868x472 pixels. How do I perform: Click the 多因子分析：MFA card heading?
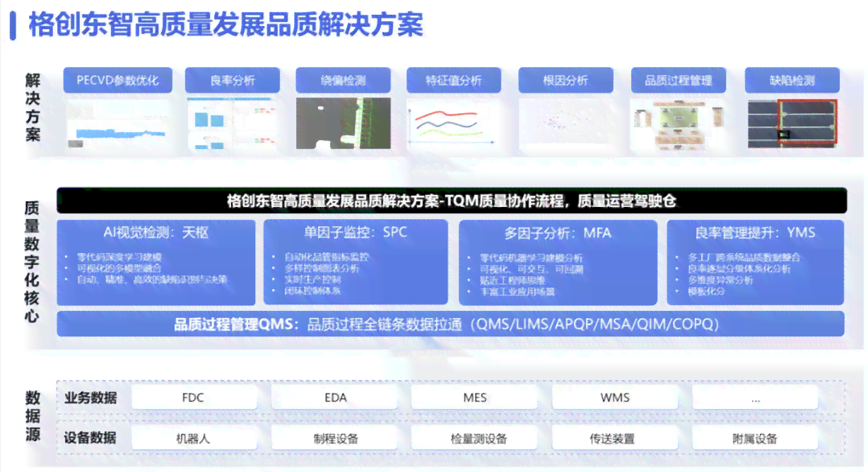click(558, 232)
